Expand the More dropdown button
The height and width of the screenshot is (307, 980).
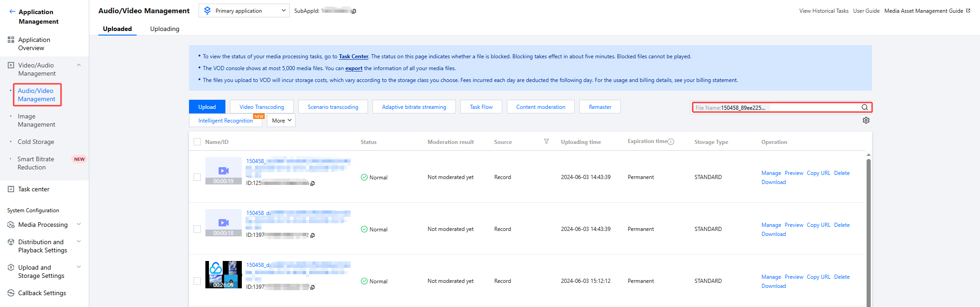click(281, 121)
